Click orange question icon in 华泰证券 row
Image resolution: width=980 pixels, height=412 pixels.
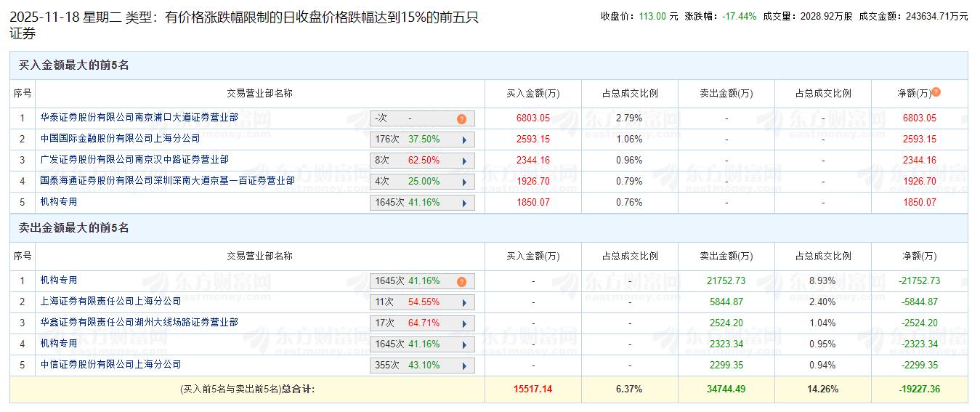point(461,118)
